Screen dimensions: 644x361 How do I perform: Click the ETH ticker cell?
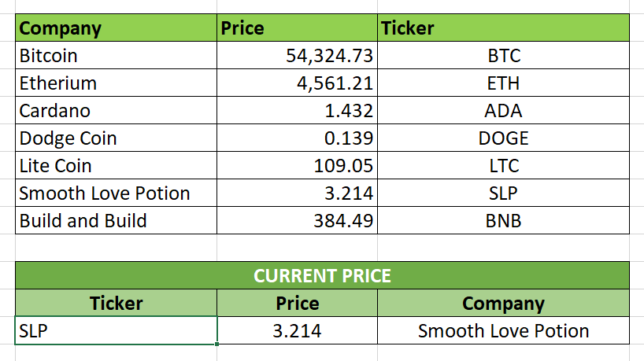[x=503, y=83]
